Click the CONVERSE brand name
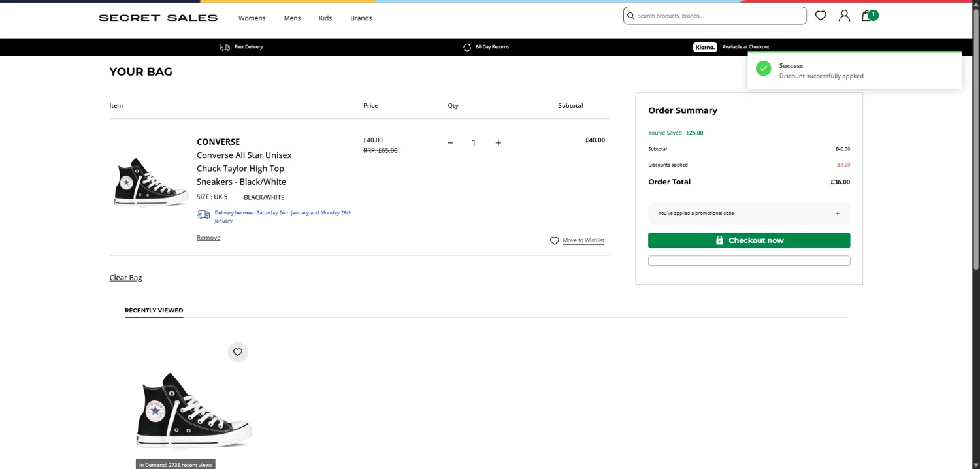980x469 pixels. coord(218,142)
